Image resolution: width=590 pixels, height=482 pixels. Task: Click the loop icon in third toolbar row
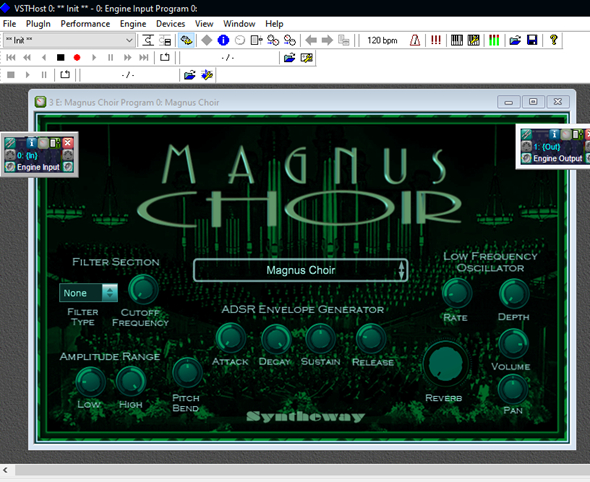65,75
